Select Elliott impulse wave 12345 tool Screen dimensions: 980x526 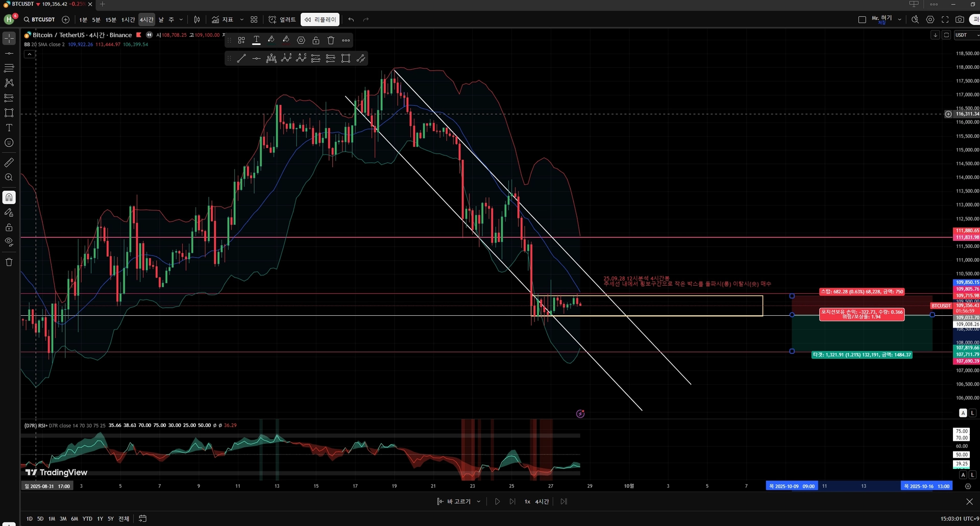[286, 59]
